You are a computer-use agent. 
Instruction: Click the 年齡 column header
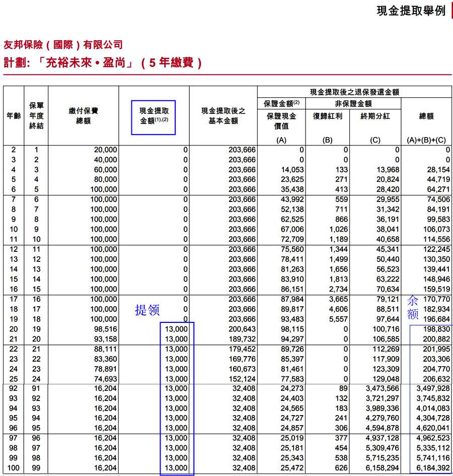14,116
